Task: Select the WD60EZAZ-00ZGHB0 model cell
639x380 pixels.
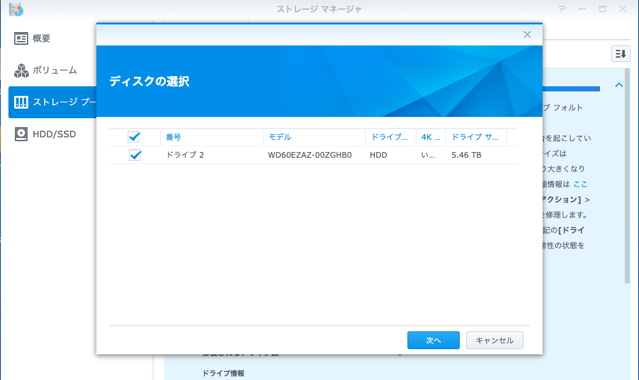Action: click(x=310, y=155)
